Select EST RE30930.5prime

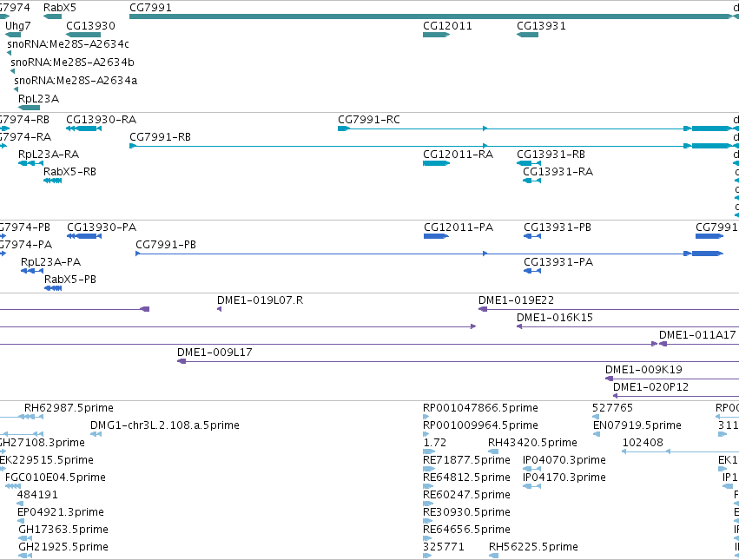[427, 521]
